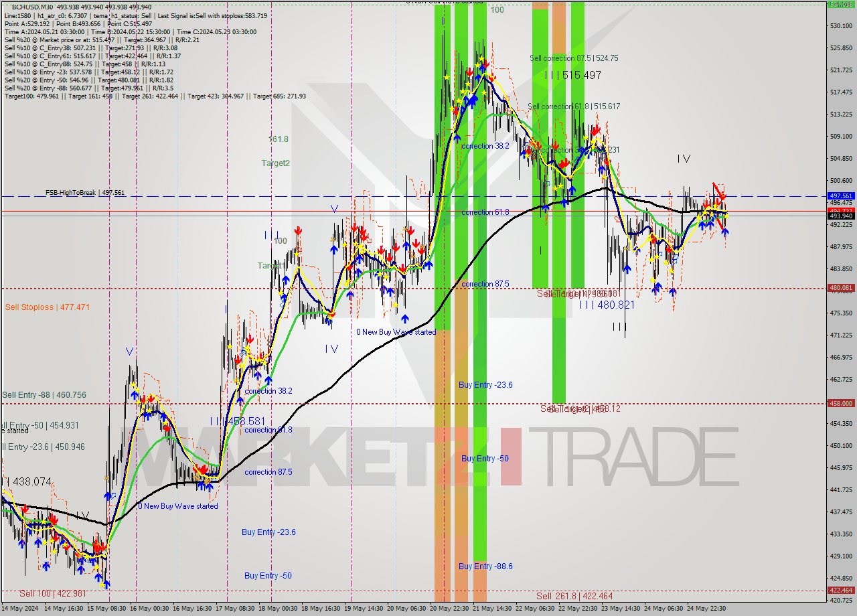Screen dimensions: 857x616
Task: Click the 'FSB-HighToBreak | 497.561' label
Action: click(x=85, y=193)
